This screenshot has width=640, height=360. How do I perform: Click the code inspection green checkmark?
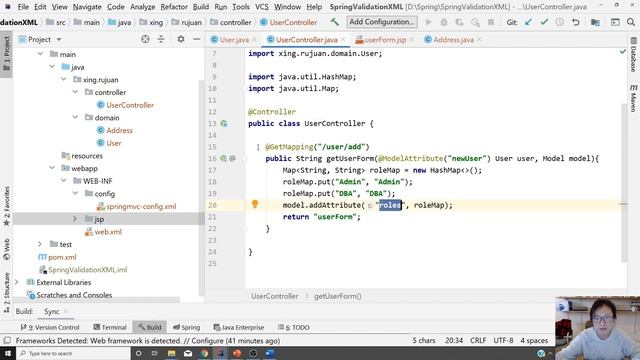pyautogui.click(x=622, y=52)
